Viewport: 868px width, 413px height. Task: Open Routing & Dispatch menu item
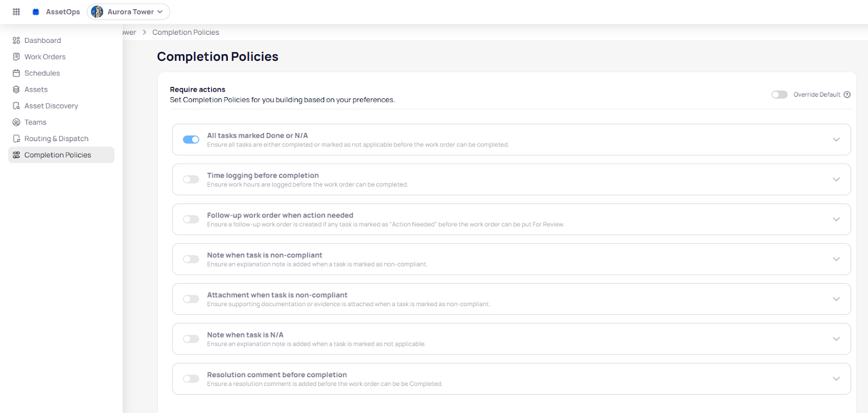56,138
